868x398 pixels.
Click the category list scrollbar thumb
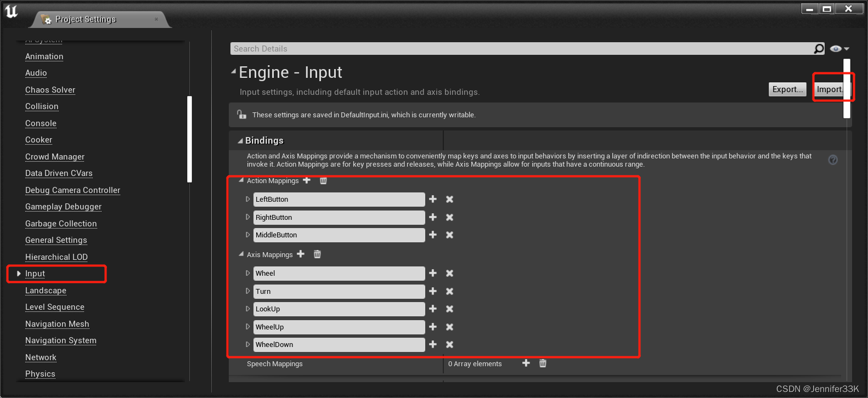pos(189,139)
